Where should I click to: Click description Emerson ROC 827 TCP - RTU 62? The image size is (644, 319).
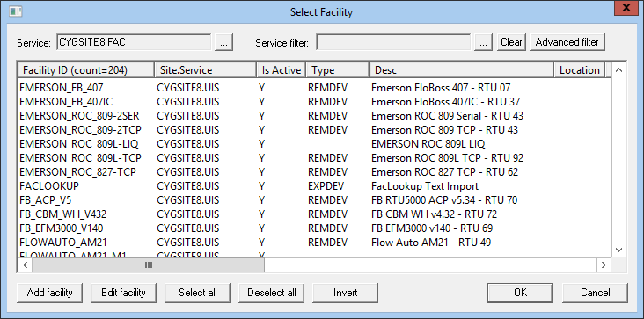[444, 171]
